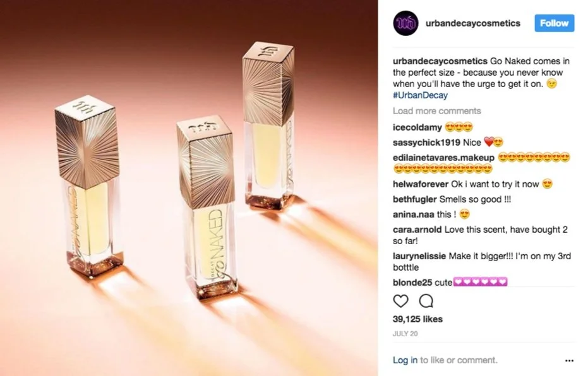The width and height of the screenshot is (588, 376).
Task: Open helwaforever's profile link
Action: click(x=421, y=184)
